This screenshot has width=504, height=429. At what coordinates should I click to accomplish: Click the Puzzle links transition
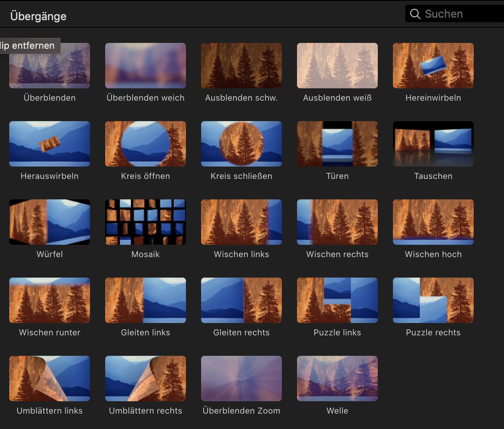click(x=337, y=300)
